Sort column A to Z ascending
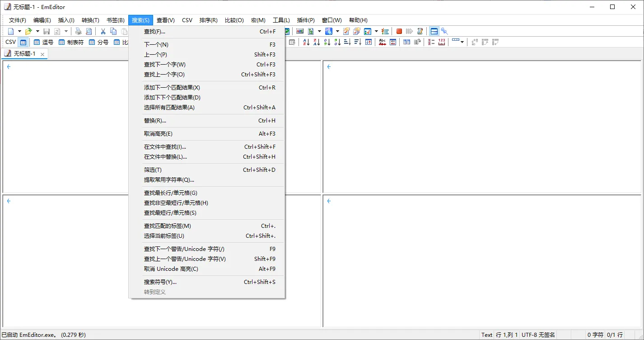Image resolution: width=644 pixels, height=340 pixels. pyautogui.click(x=306, y=42)
